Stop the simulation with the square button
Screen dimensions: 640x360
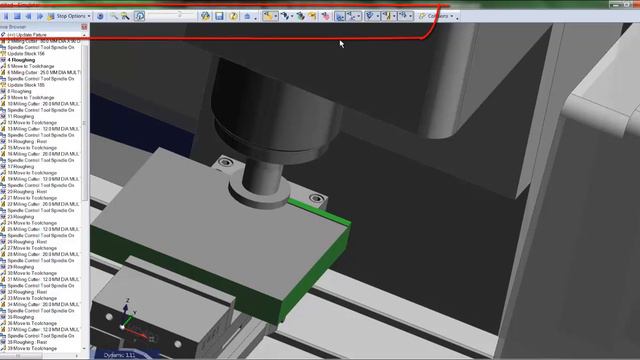point(17,16)
